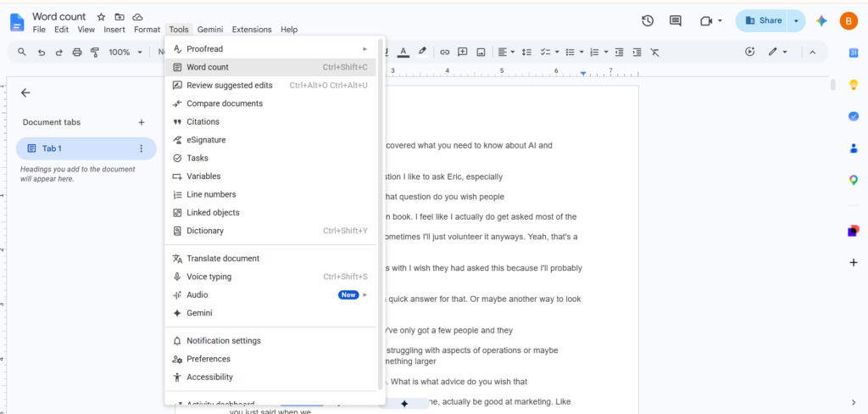Open the Edit menu
Screen dimensions: 868x414
(x=61, y=30)
